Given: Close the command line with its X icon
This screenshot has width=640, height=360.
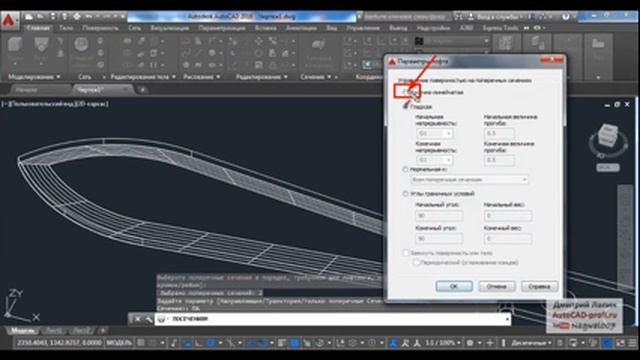Looking at the screenshot, I should 138,319.
